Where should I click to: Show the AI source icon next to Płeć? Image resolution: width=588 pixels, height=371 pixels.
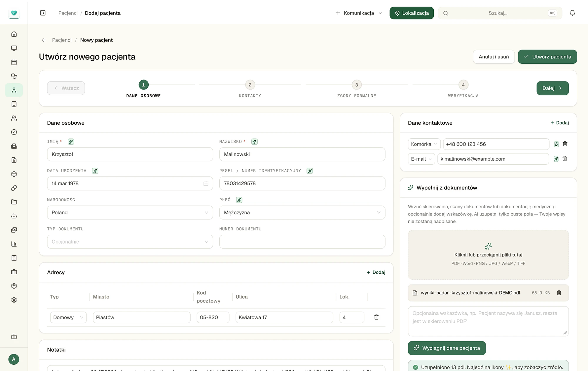(239, 200)
